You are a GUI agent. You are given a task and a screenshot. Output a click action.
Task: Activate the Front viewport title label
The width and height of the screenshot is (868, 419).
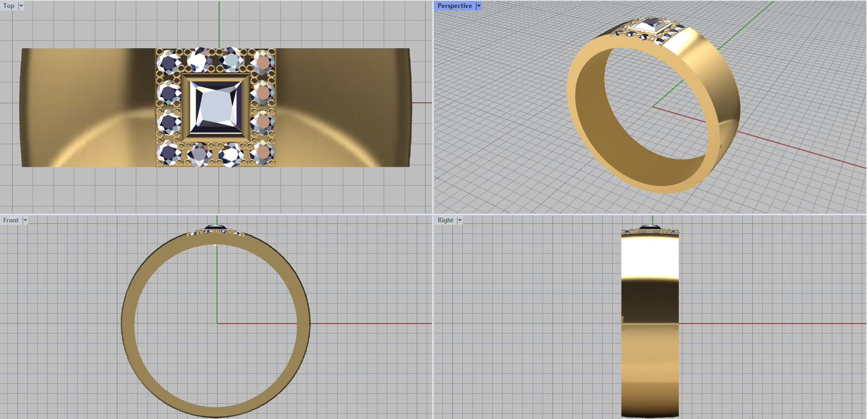tap(11, 220)
